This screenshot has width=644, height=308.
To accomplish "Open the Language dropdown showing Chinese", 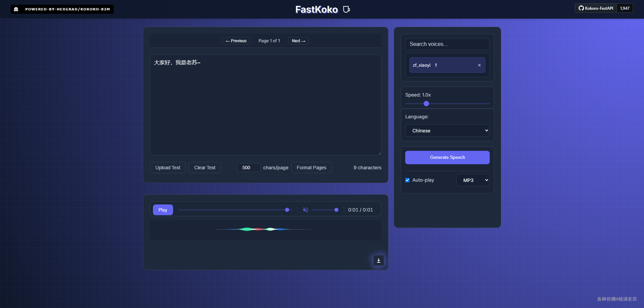I will pyautogui.click(x=447, y=131).
